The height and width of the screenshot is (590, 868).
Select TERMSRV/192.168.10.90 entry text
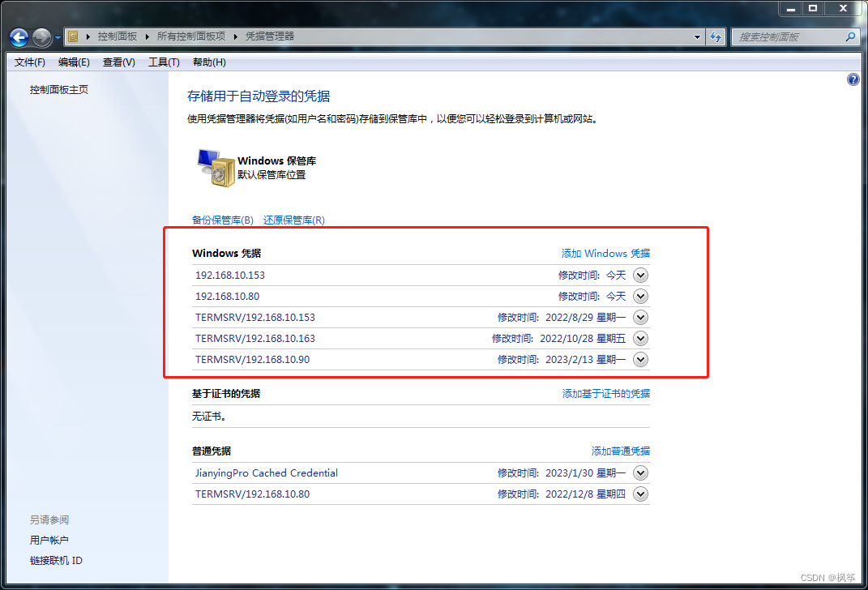[x=252, y=359]
